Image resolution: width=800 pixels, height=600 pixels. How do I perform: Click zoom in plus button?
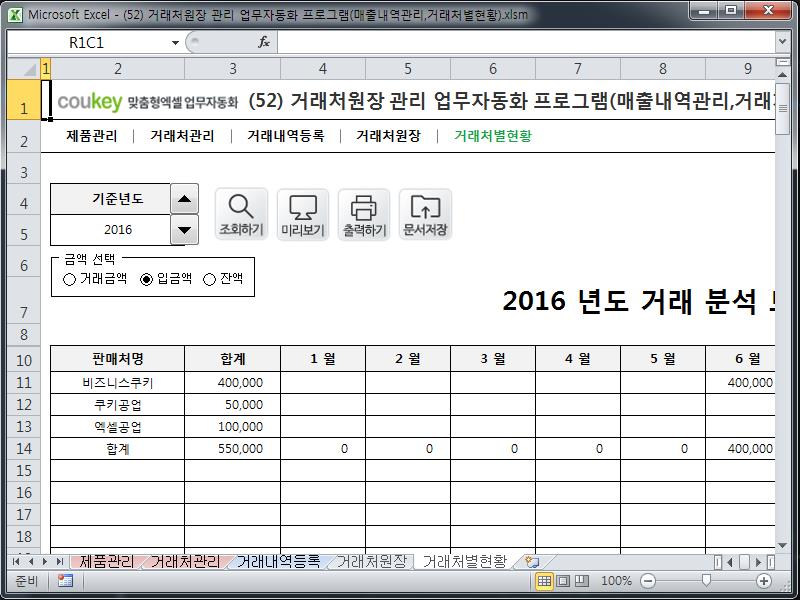(764, 581)
